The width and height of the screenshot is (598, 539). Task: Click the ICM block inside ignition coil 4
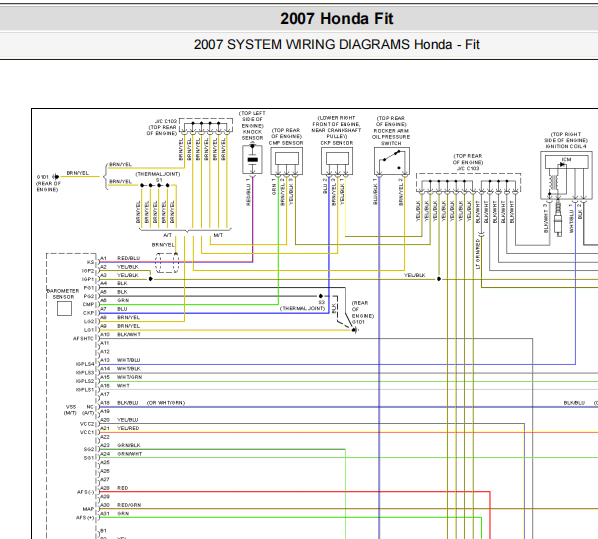(566, 162)
